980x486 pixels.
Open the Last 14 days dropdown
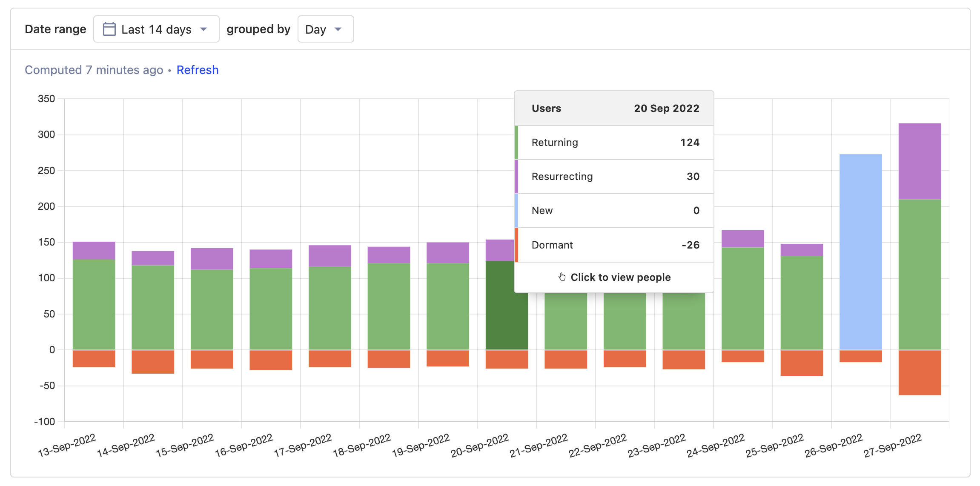pos(156,29)
